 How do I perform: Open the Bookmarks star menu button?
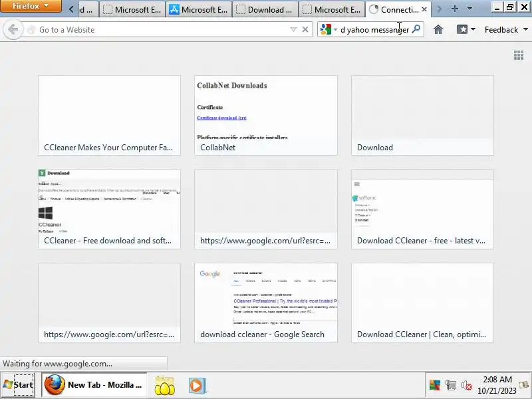(465, 29)
